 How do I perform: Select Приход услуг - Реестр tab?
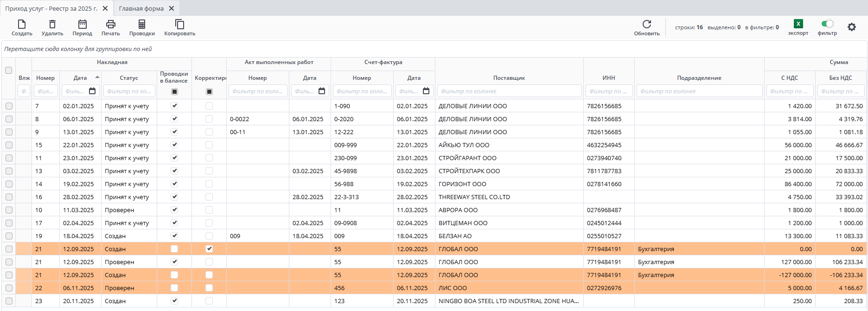(51, 8)
